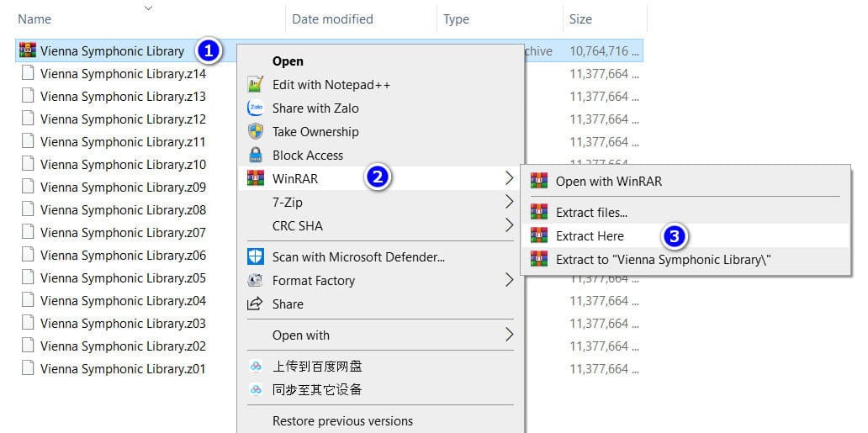
Task: Click the Vienna Symphonic Library archive name
Action: (113, 51)
